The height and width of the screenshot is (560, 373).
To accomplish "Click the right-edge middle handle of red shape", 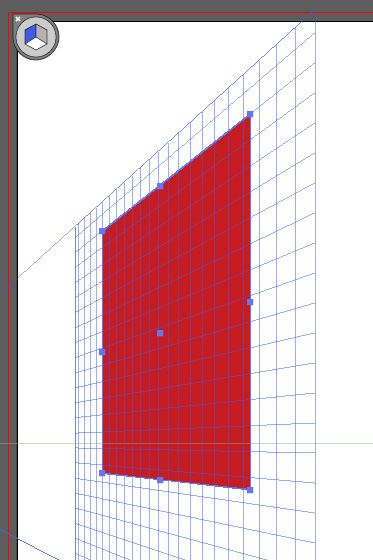I will point(250,302).
